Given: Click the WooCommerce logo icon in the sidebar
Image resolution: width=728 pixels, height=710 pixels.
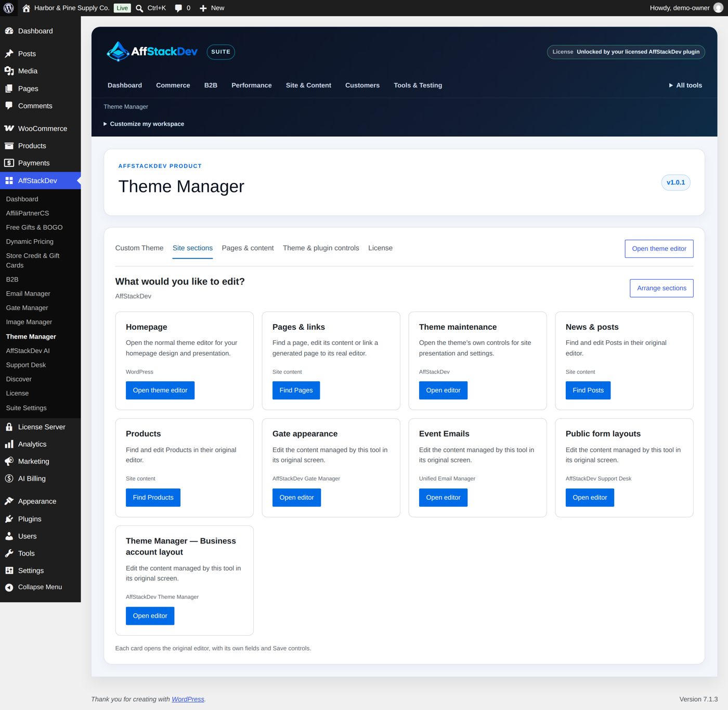Looking at the screenshot, I should point(9,128).
